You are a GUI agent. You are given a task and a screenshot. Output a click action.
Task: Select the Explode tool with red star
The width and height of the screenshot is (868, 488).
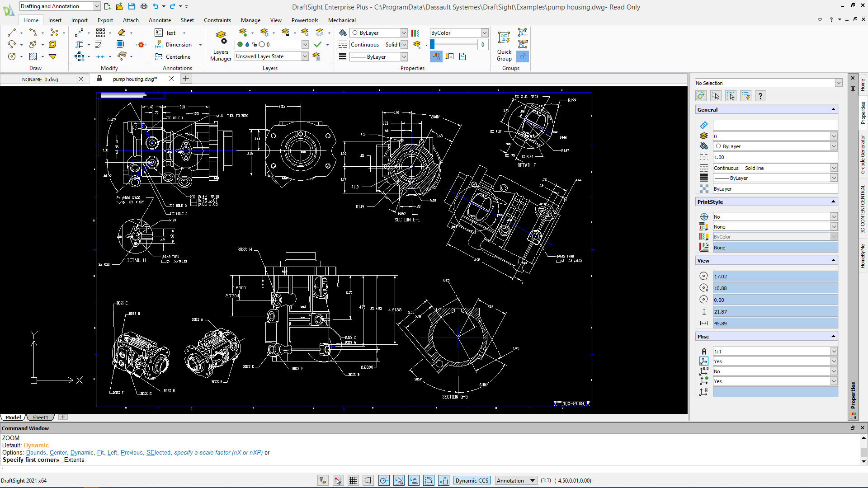[141, 44]
